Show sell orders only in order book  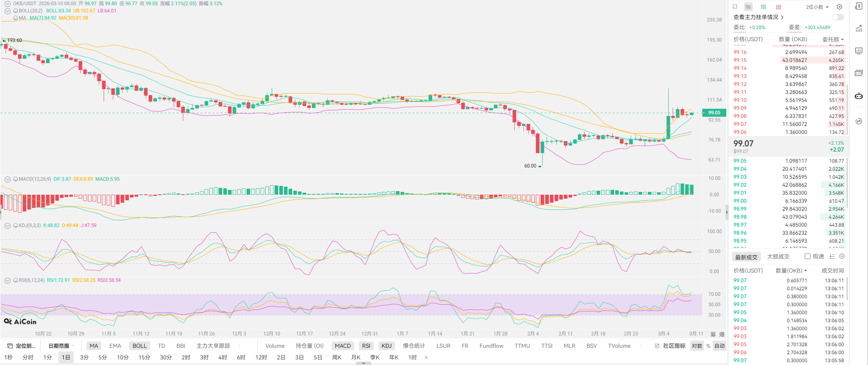(x=778, y=7)
